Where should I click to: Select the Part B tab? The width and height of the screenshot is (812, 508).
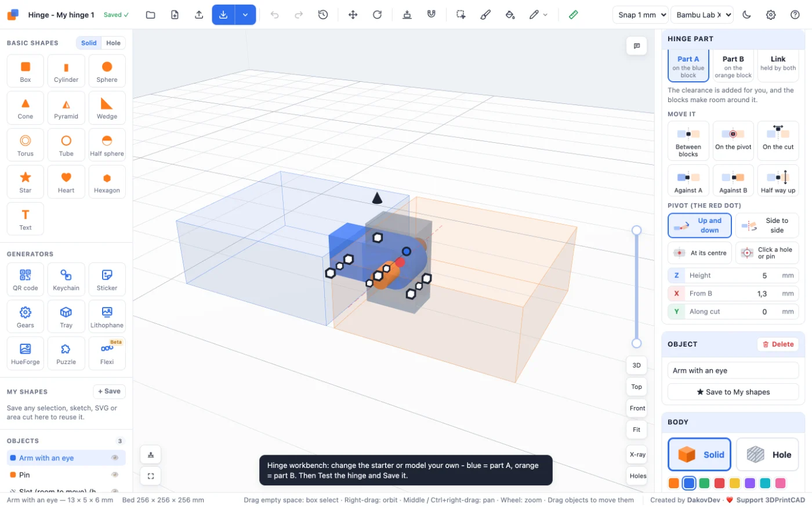[x=733, y=66]
